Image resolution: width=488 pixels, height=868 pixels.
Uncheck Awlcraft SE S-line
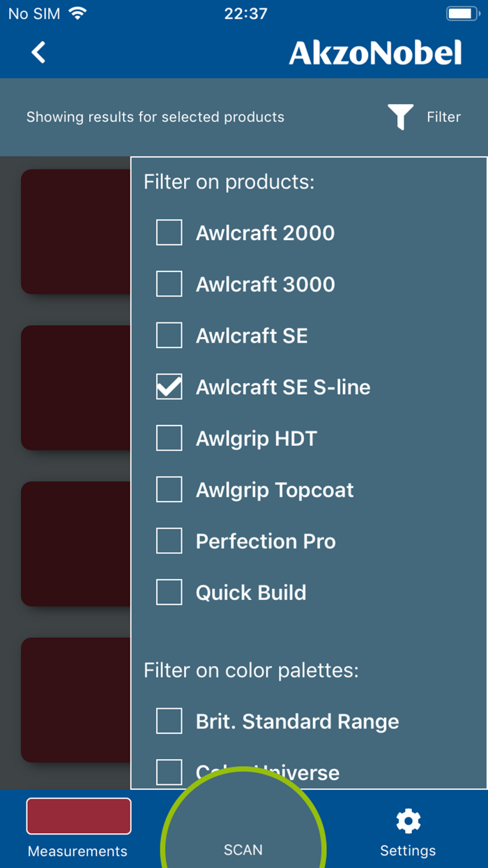point(169,387)
